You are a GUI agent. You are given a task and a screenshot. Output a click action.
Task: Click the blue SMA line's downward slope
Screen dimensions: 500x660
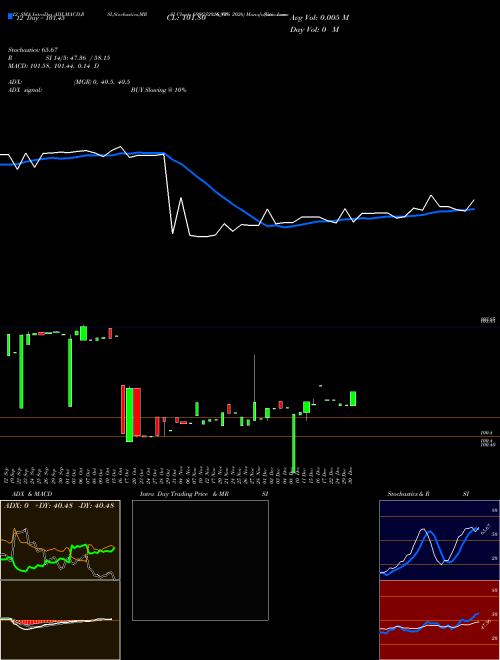[x=215, y=190]
